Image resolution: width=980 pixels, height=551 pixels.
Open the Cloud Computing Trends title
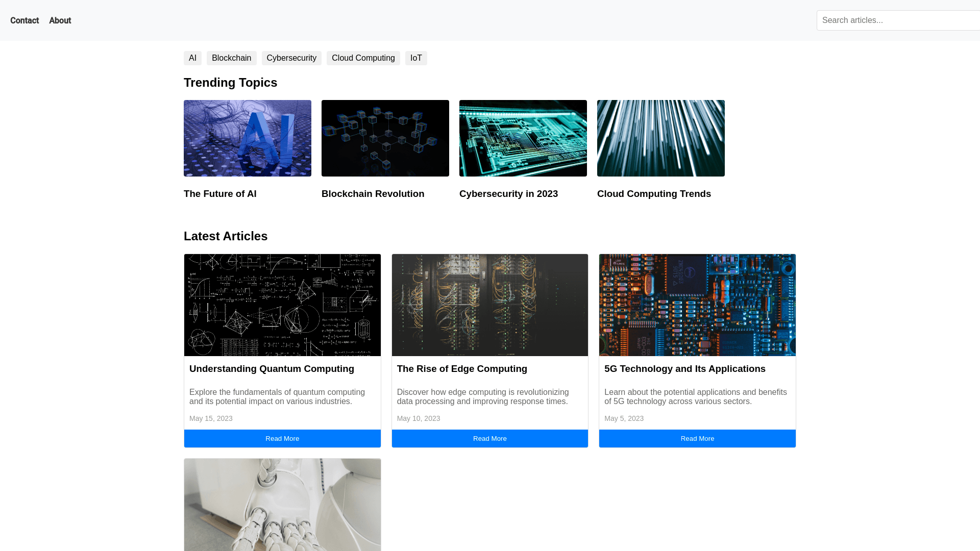(654, 194)
